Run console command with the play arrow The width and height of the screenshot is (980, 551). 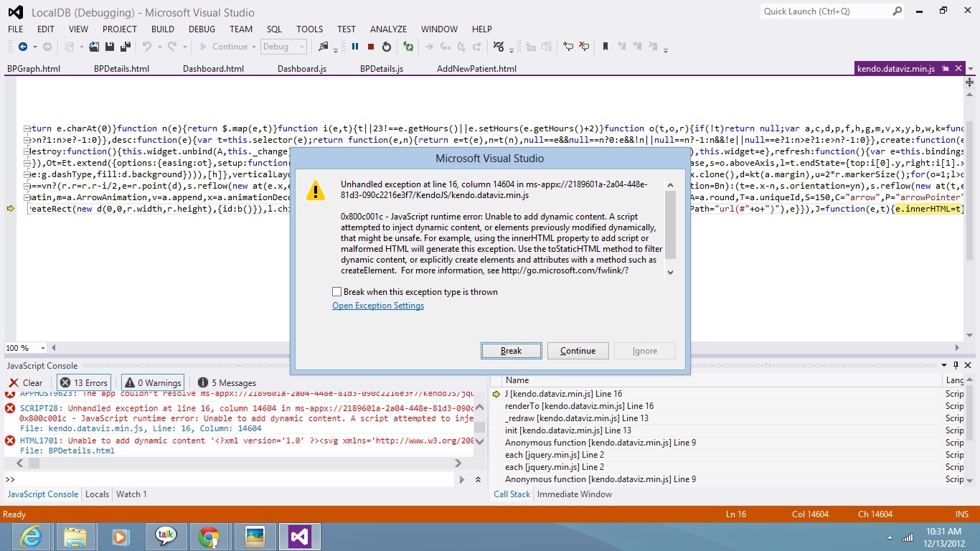(x=462, y=479)
